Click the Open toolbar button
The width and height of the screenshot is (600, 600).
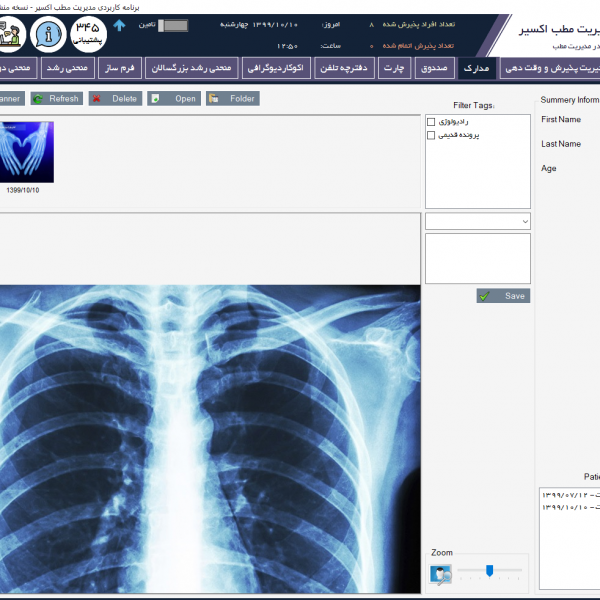point(174,99)
